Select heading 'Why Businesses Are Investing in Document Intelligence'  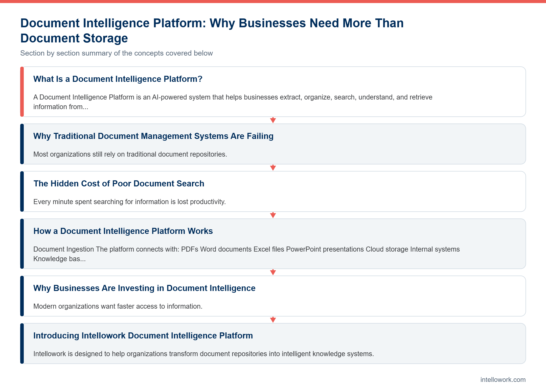click(144, 288)
